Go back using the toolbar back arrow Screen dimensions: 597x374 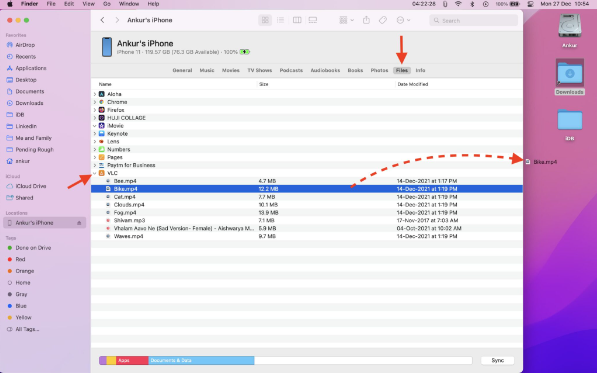pyautogui.click(x=102, y=20)
